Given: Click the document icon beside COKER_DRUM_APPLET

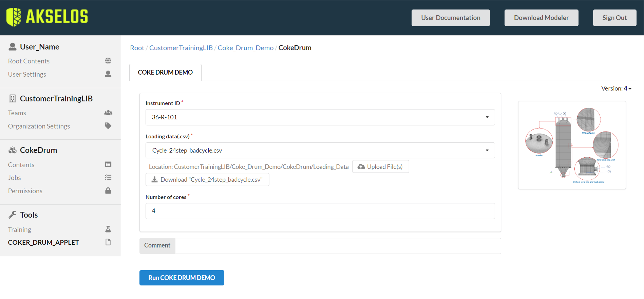Looking at the screenshot, I should point(108,242).
